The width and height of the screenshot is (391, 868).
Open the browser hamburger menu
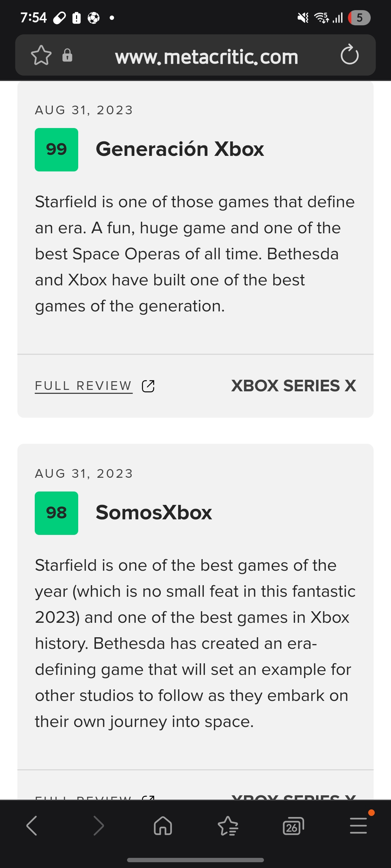[x=358, y=826]
